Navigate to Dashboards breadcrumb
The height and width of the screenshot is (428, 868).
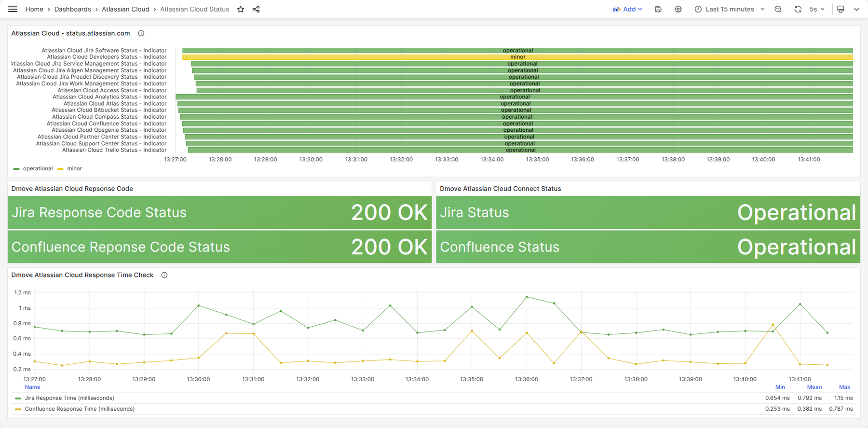pyautogui.click(x=72, y=9)
